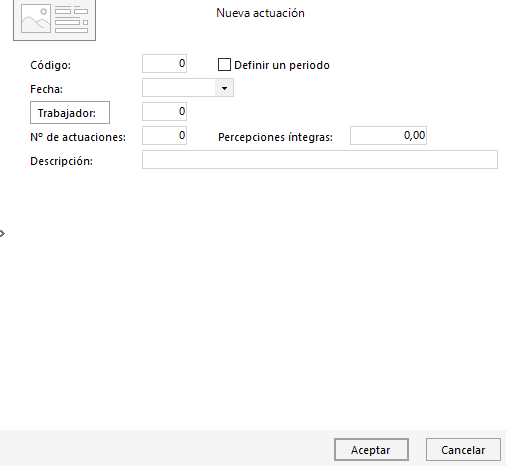Click inside the Descripción text box
This screenshot has width=506, height=466.
(x=320, y=160)
